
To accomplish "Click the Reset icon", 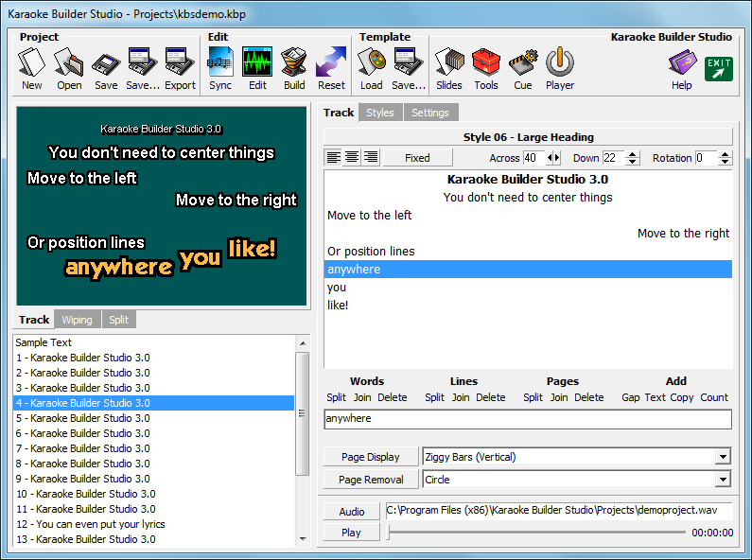I will [x=331, y=69].
